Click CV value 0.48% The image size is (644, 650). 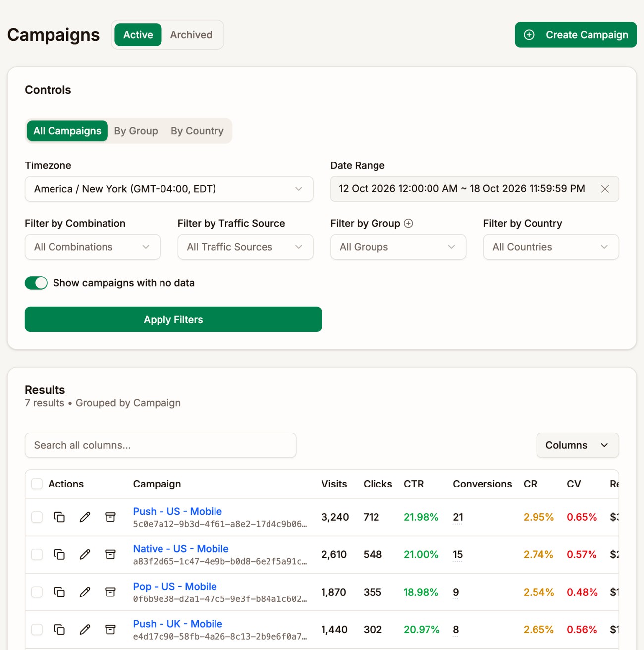[582, 592]
